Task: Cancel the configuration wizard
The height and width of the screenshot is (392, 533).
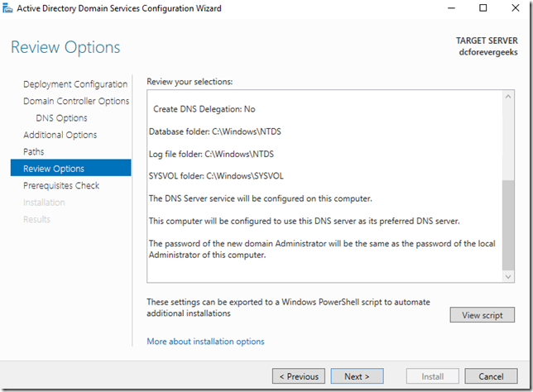Action: coord(490,376)
